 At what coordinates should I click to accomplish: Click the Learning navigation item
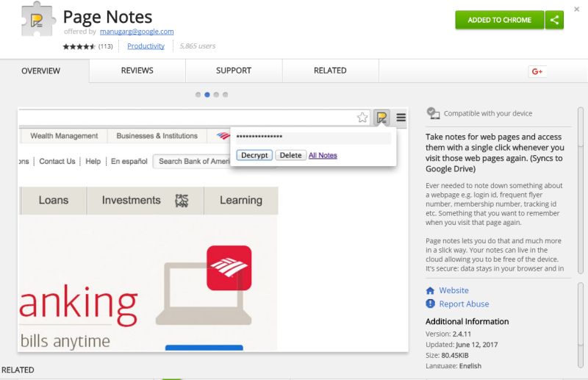(x=241, y=201)
